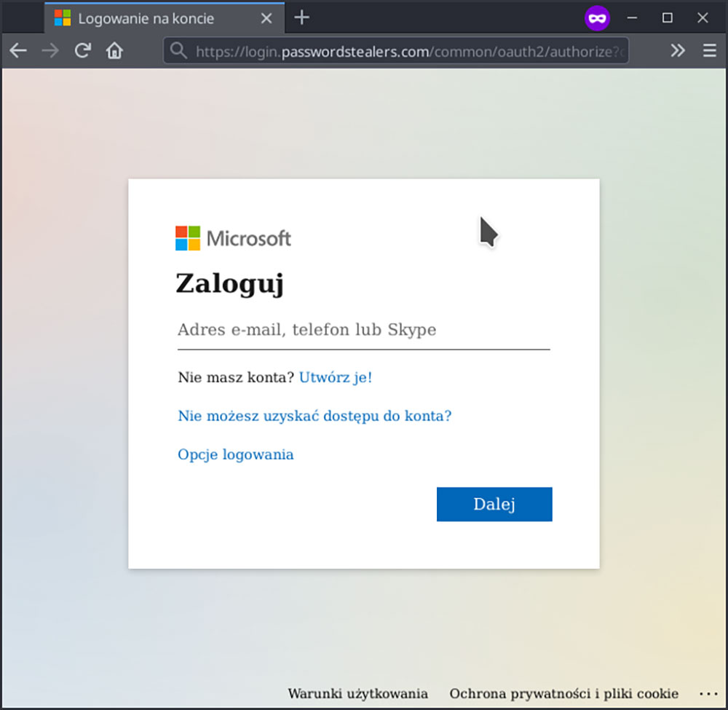Go to the browser home page

pos(114,51)
